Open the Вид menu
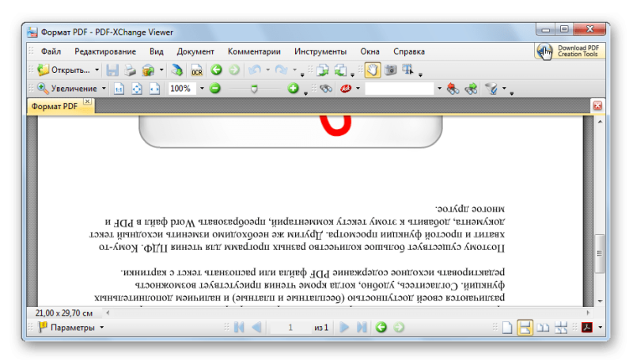This screenshot has height=364, width=633. tap(156, 51)
